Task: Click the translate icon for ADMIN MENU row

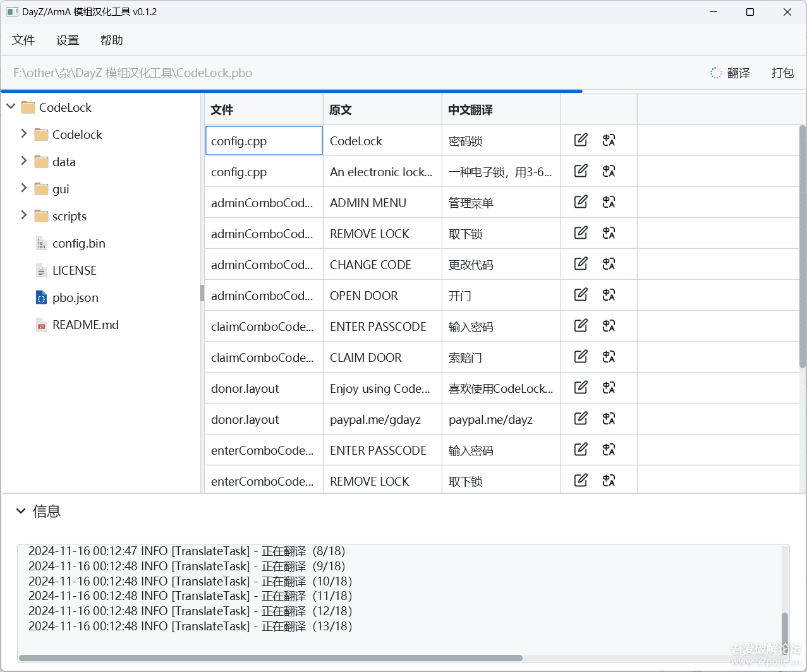Action: click(x=609, y=202)
